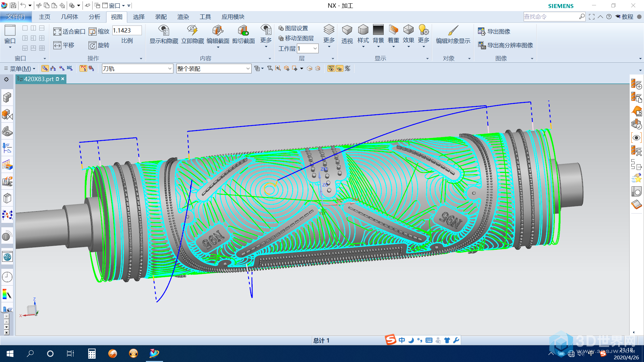Open the tool path (刀轨) filter dropdown
This screenshot has height=362, width=644.
tap(137, 69)
